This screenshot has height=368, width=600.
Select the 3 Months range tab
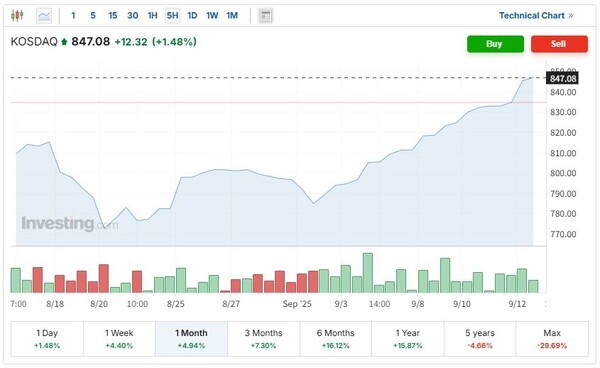[x=264, y=339]
